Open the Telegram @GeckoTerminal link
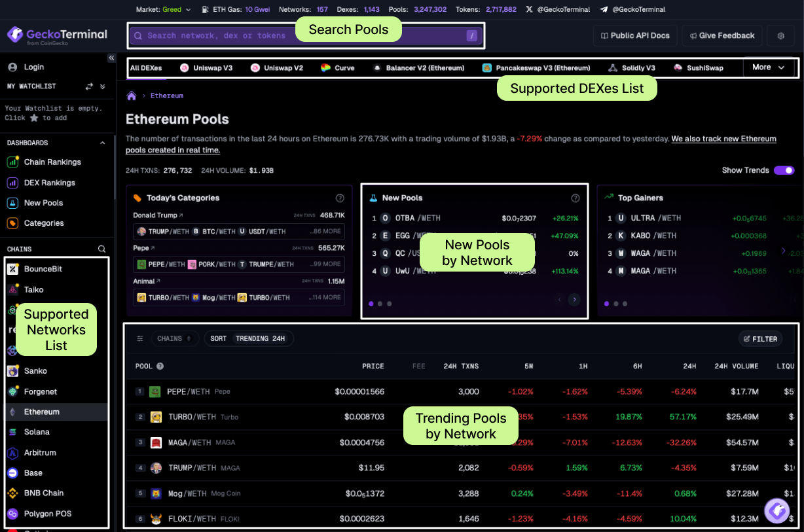The height and width of the screenshot is (532, 804). pyautogui.click(x=632, y=10)
